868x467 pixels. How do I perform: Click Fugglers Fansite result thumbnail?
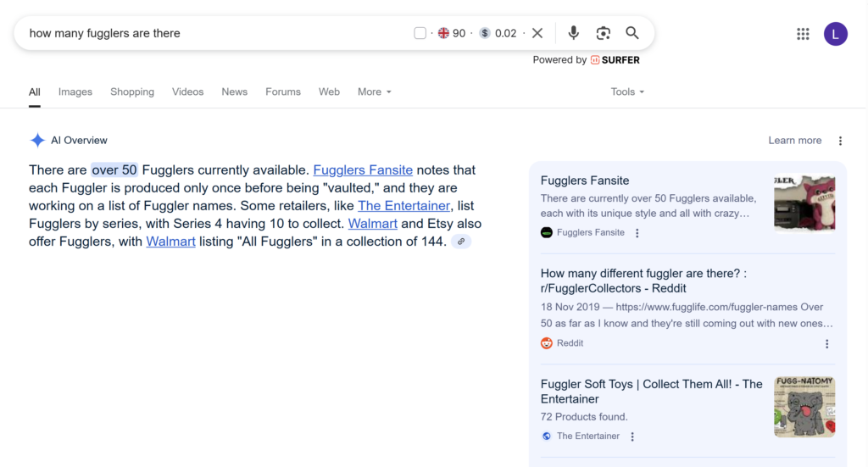pos(804,204)
